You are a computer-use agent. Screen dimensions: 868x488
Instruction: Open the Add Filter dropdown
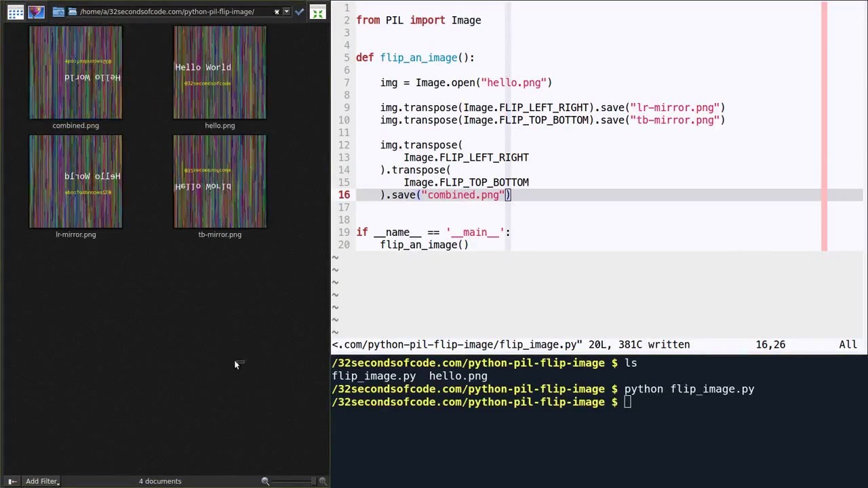point(42,481)
